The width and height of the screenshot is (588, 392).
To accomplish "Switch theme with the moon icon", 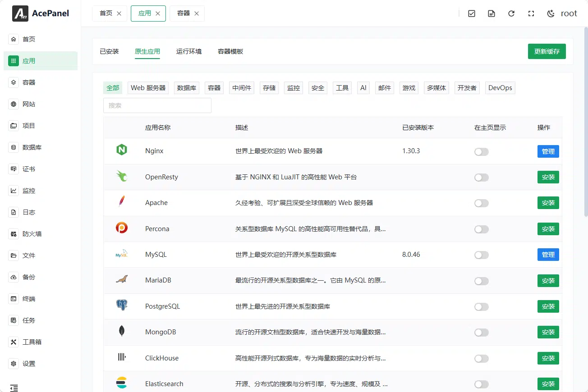I will [x=551, y=14].
